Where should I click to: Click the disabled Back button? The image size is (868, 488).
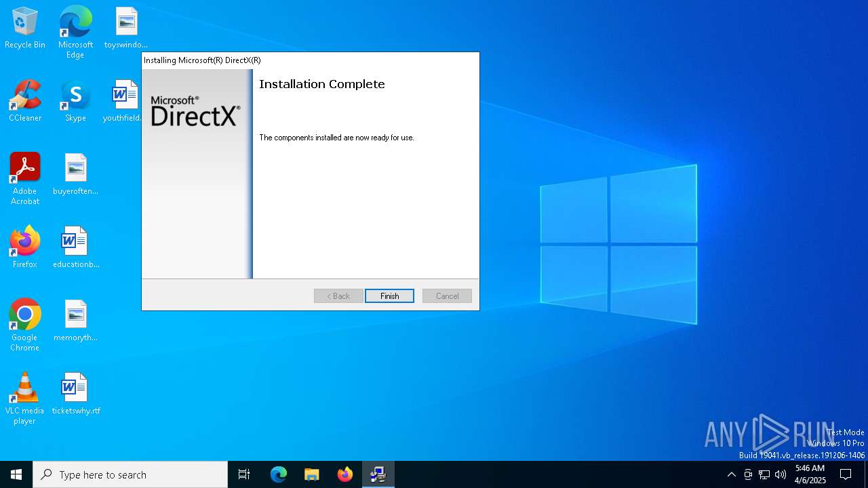point(338,296)
